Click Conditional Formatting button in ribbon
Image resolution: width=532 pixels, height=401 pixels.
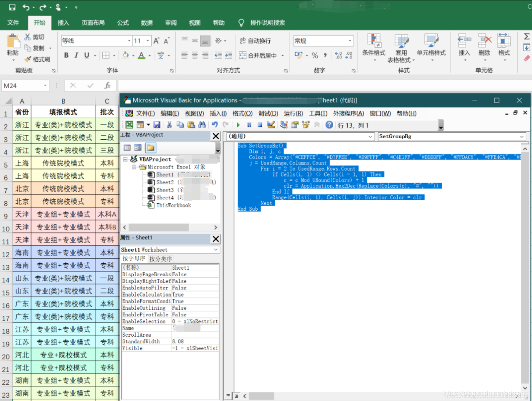pyautogui.click(x=374, y=48)
